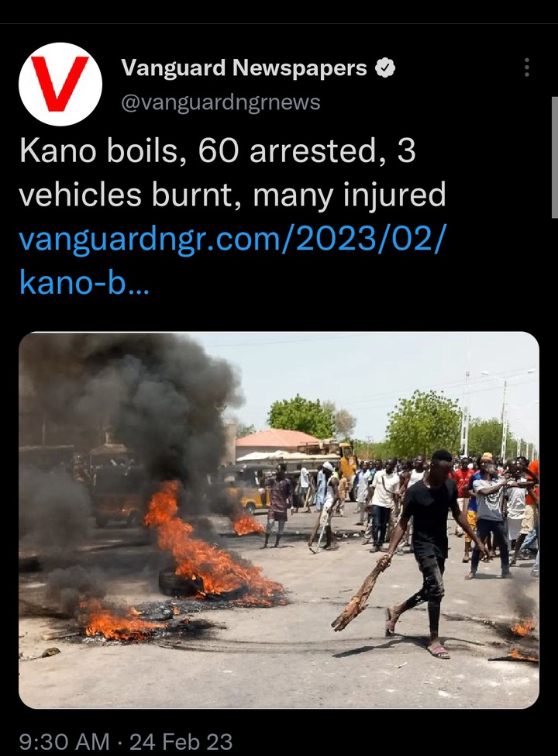The width and height of the screenshot is (558, 756).
Task: Select the @vanguardngrnews handle
Action: pos(220,102)
